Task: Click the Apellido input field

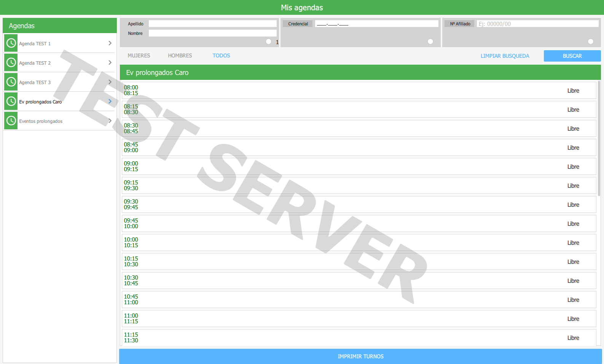Action: 213,24
